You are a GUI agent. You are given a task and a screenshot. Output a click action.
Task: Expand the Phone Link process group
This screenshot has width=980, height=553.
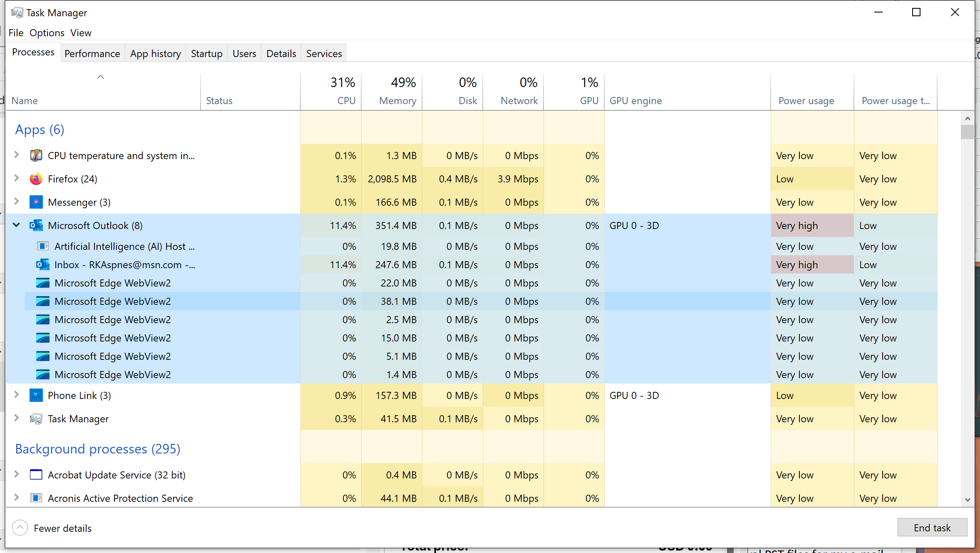(x=16, y=395)
